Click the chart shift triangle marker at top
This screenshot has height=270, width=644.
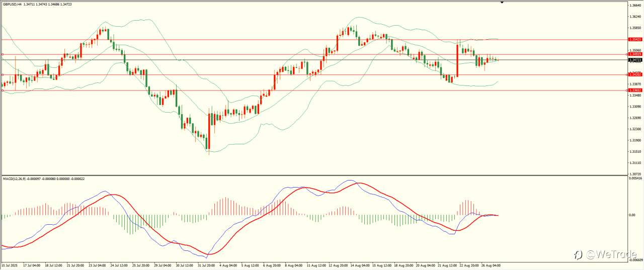pyautogui.click(x=502, y=3)
